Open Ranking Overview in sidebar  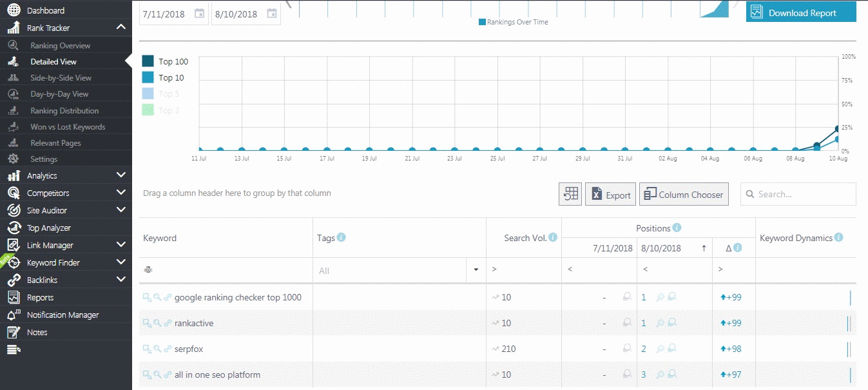pos(61,46)
